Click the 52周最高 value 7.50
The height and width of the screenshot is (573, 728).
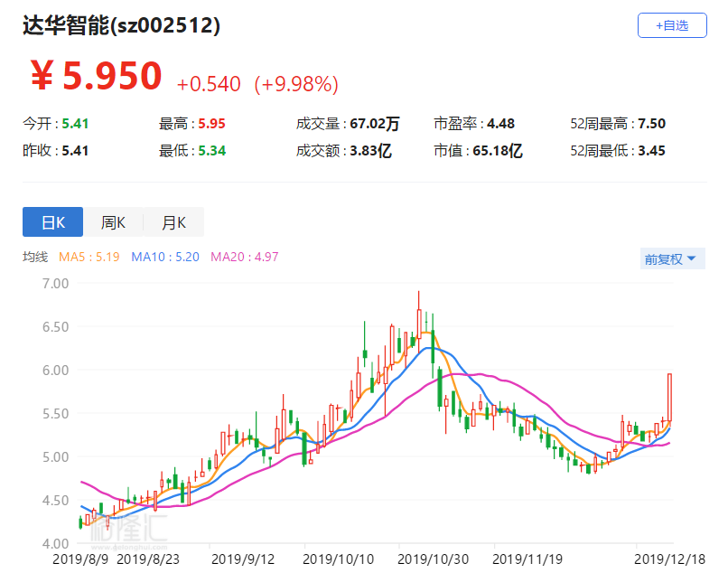click(651, 124)
